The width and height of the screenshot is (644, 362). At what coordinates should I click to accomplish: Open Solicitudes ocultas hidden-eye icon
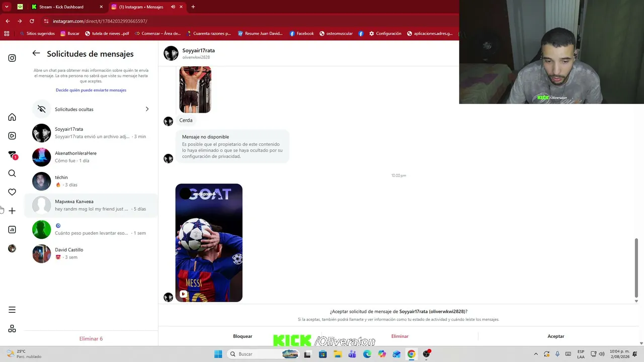tap(42, 109)
